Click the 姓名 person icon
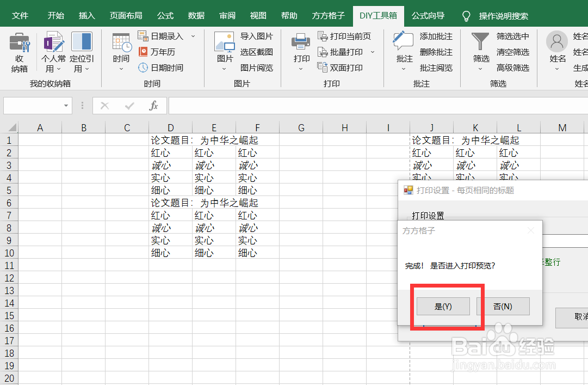Viewport: 588px width, 385px height. (x=557, y=41)
